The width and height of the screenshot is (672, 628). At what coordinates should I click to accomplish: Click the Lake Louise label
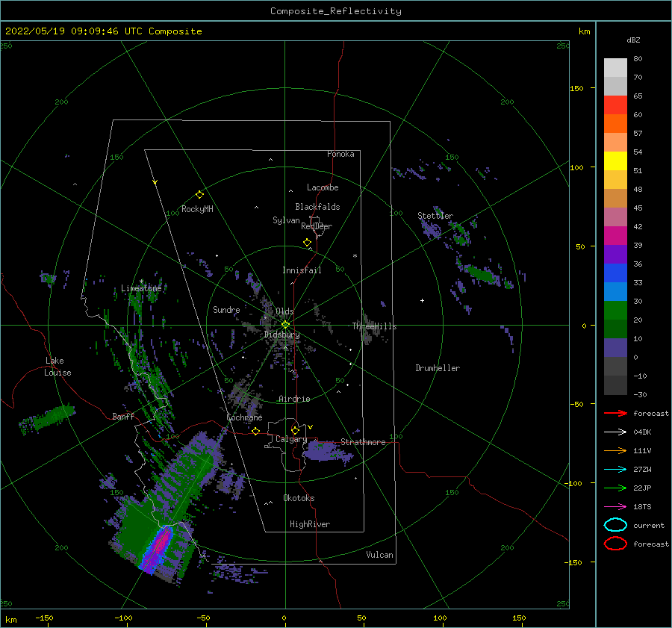pos(57,367)
